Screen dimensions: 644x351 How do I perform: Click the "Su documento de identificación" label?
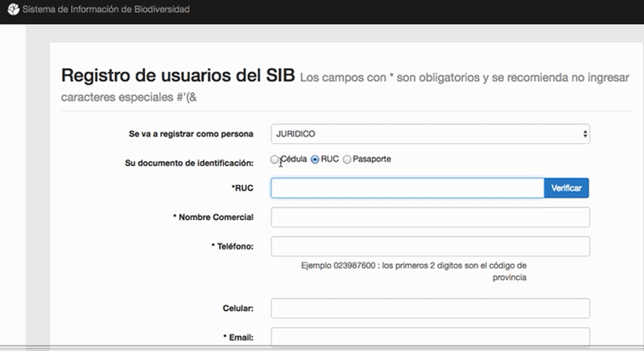click(189, 163)
